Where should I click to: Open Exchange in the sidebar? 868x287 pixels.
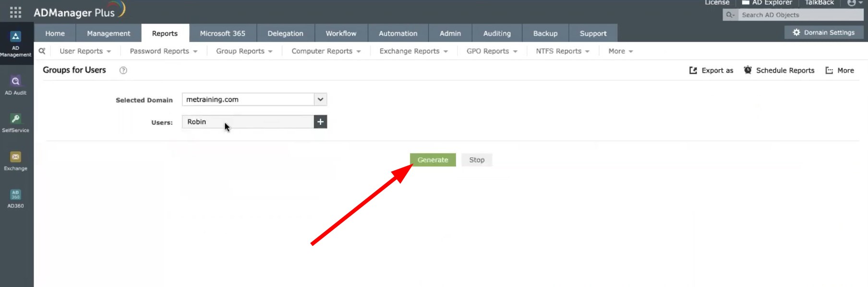coord(16,161)
